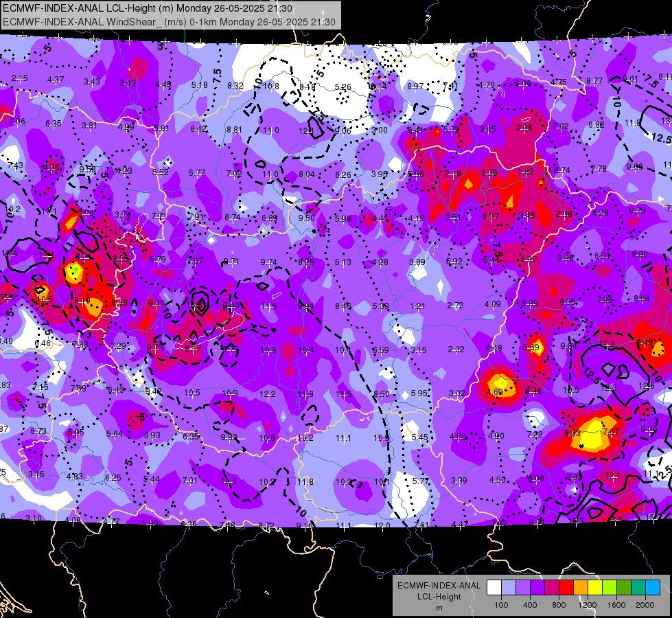Click the legend tick label 1600

click(x=616, y=605)
